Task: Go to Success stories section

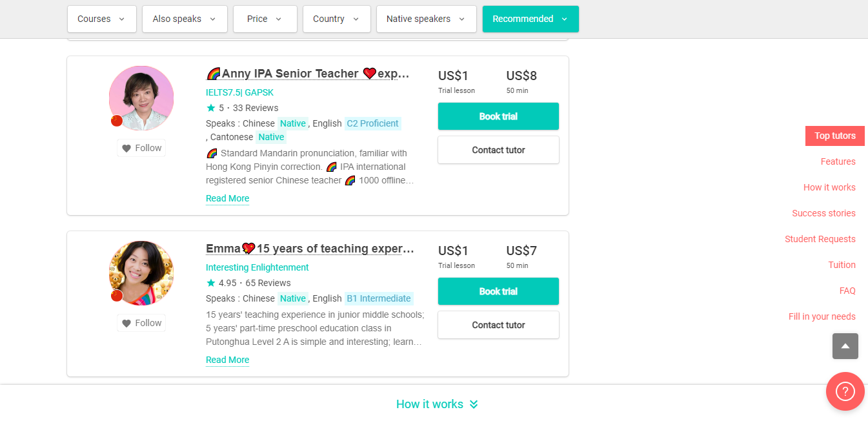Action: (823, 213)
